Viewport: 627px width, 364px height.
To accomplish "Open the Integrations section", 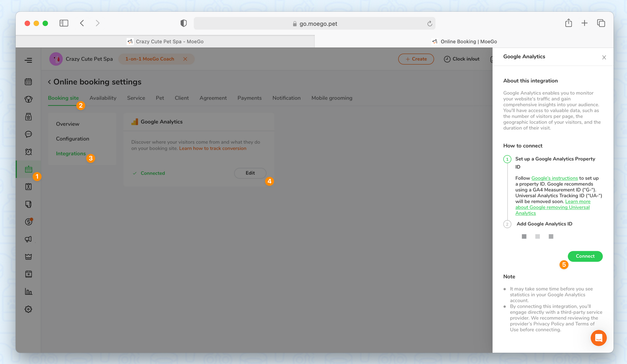I will pos(71,153).
